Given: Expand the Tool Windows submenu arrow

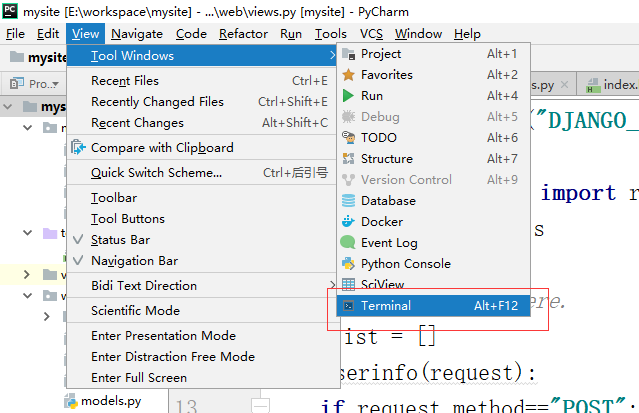Looking at the screenshot, I should tap(332, 55).
